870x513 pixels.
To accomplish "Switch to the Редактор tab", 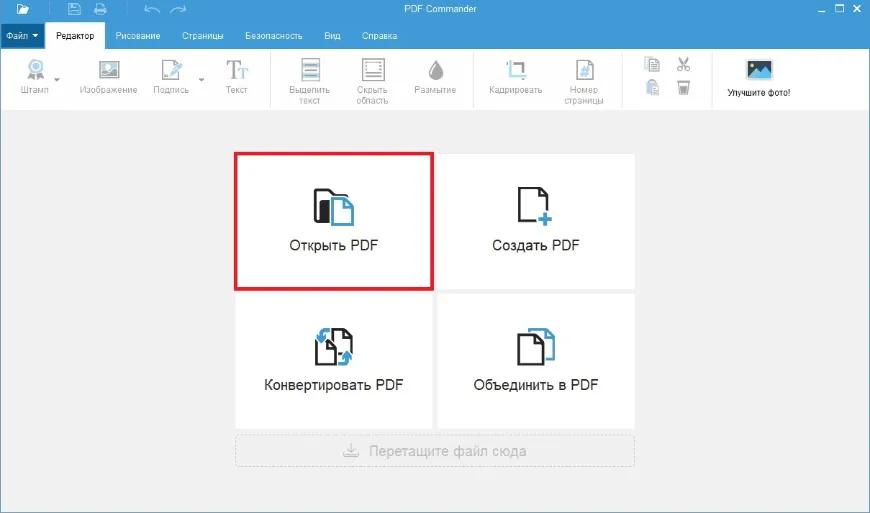I will (x=75, y=35).
